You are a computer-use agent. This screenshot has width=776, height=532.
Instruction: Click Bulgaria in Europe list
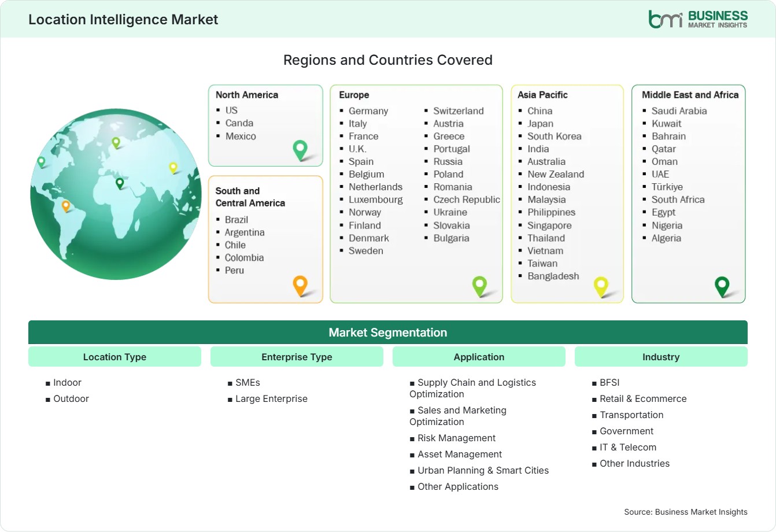[x=452, y=238]
